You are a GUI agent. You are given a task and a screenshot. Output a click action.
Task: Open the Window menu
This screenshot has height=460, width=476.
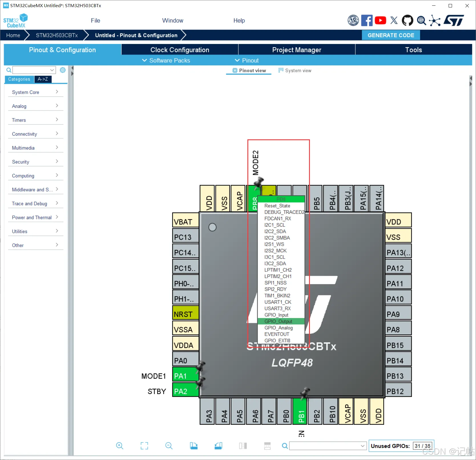[x=173, y=21]
